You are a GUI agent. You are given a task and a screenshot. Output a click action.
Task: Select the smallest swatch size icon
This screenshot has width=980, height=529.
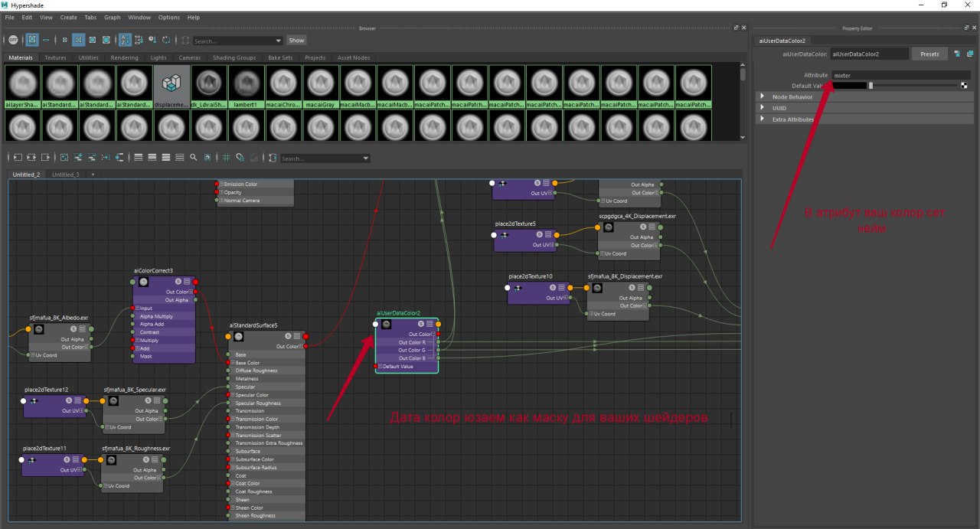point(64,40)
